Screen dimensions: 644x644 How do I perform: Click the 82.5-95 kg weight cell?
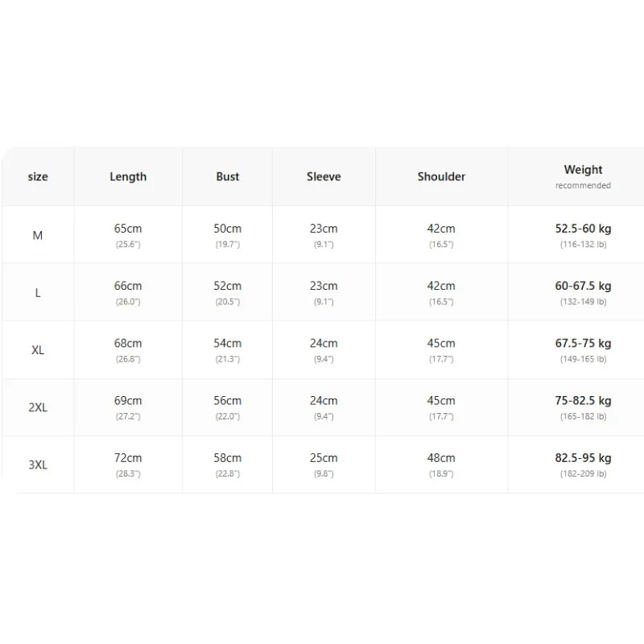[x=583, y=465]
